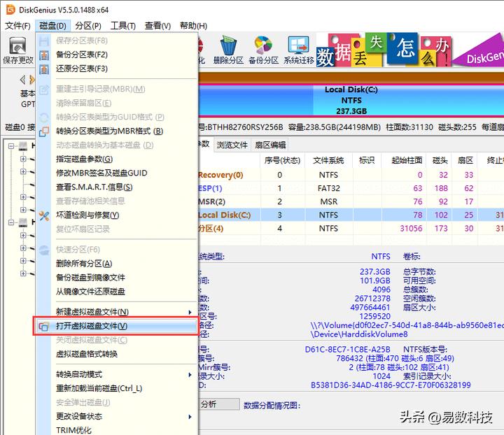Click the icon beside 备份分区表(F2)
This screenshot has width=504, height=435.
pos(44,55)
